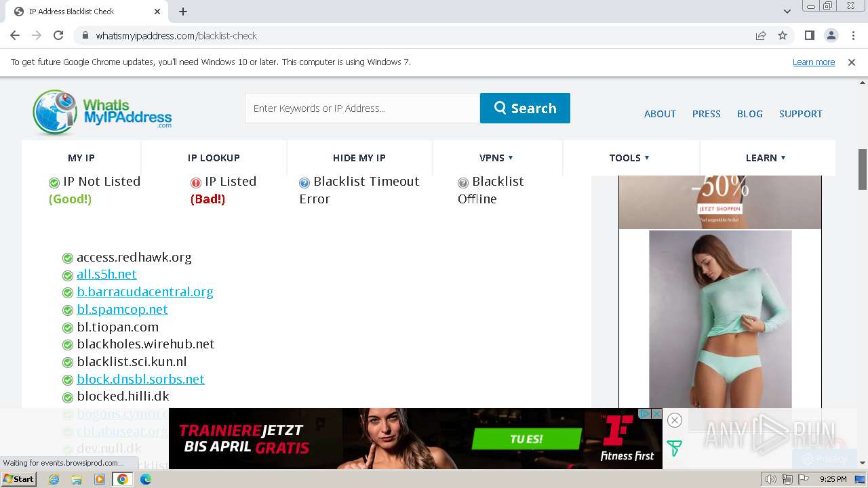Click the browser back arrow
868x488 pixels.
coord(15,35)
